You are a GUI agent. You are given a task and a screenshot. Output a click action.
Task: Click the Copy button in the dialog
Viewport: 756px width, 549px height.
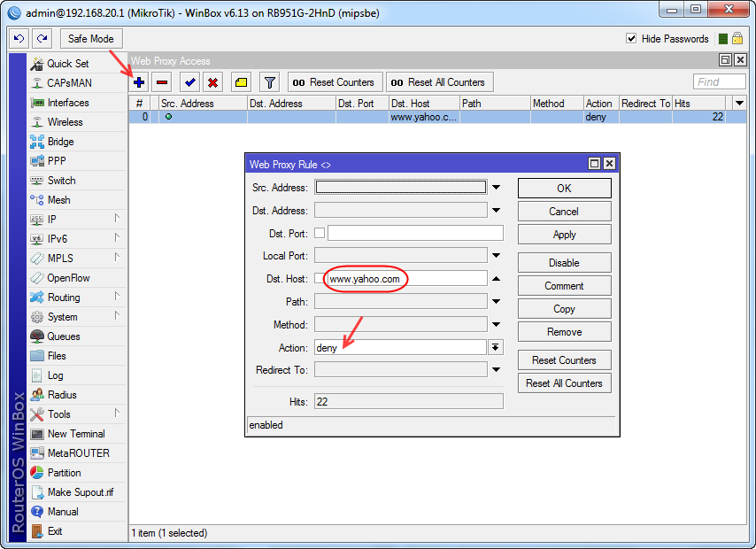click(x=564, y=309)
